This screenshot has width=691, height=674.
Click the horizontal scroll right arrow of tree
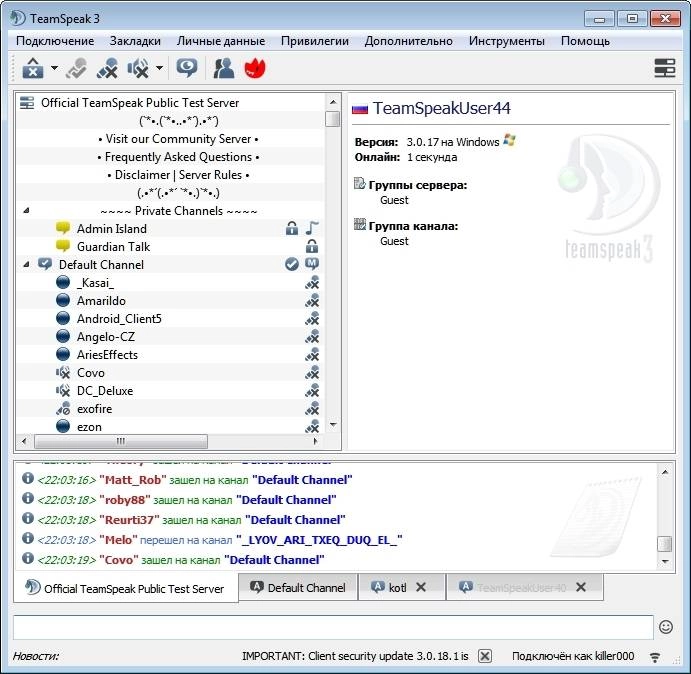click(315, 441)
